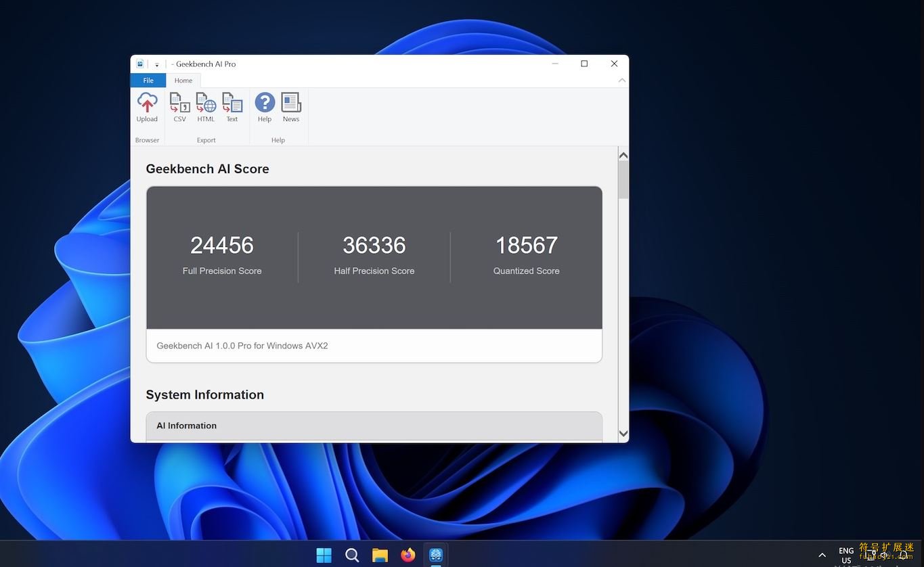Image resolution: width=924 pixels, height=567 pixels.
Task: Click the 18567 Quantized Score value
Action: coord(527,245)
